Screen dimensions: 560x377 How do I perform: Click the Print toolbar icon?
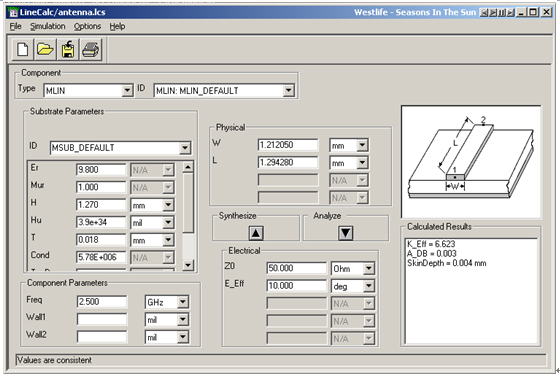click(91, 49)
